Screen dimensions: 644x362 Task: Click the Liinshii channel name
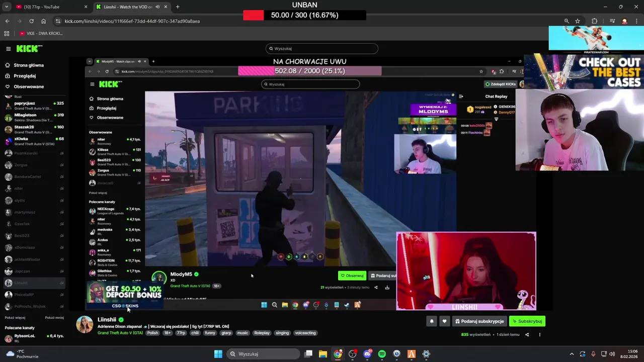click(107, 320)
